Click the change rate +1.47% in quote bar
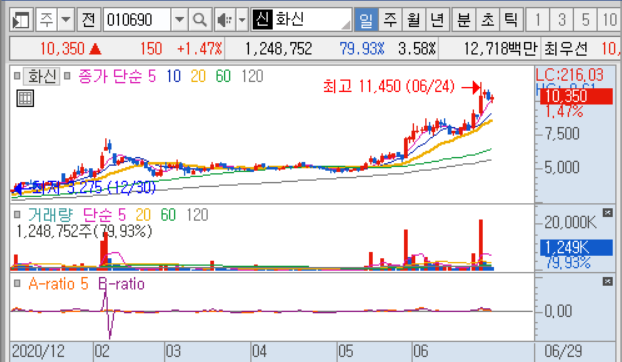This screenshot has height=362, width=622. click(x=199, y=49)
